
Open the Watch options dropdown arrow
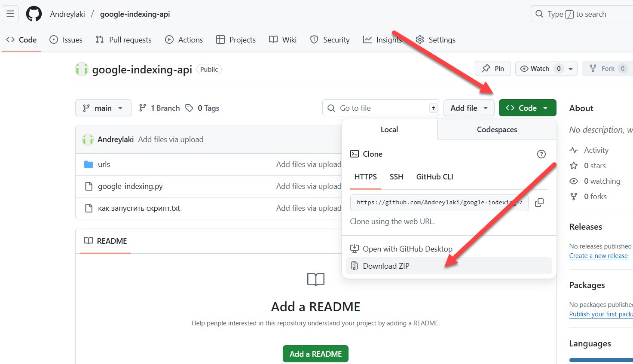tap(571, 69)
